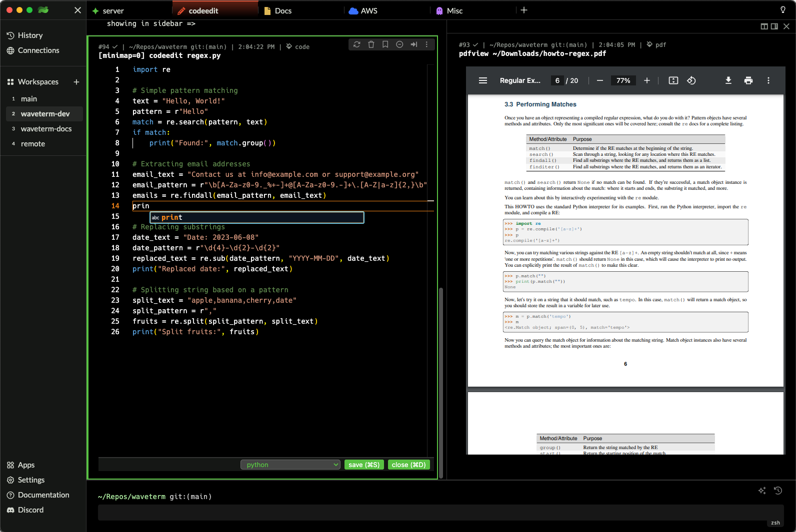Viewport: 796px width, 532px height.
Task: Toggle the fit-to-page button in PDF viewer
Action: click(673, 80)
